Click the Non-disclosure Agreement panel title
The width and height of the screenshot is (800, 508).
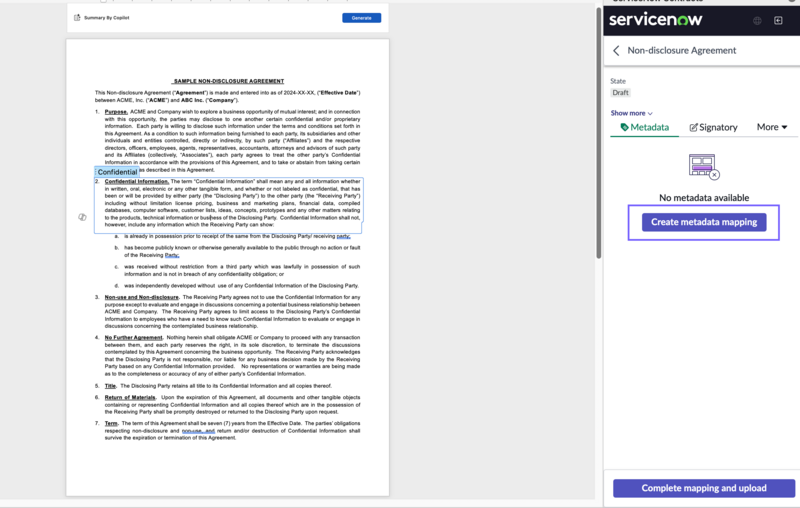[682, 50]
